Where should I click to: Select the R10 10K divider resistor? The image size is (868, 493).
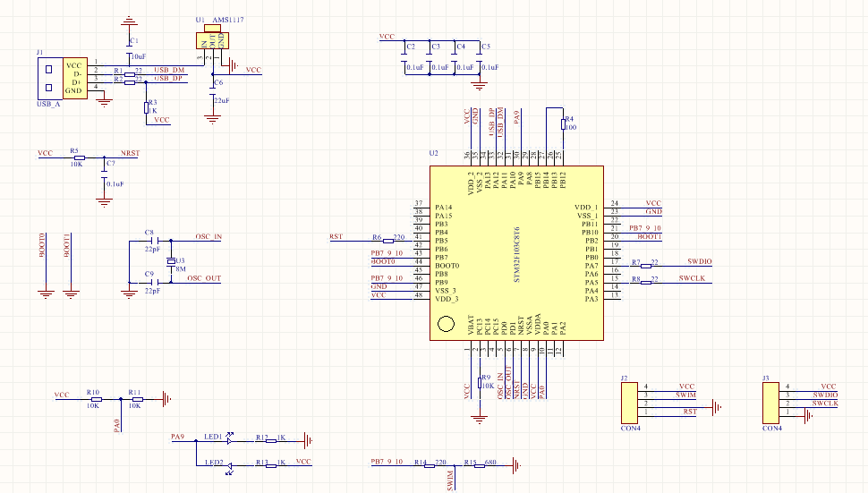coord(96,399)
